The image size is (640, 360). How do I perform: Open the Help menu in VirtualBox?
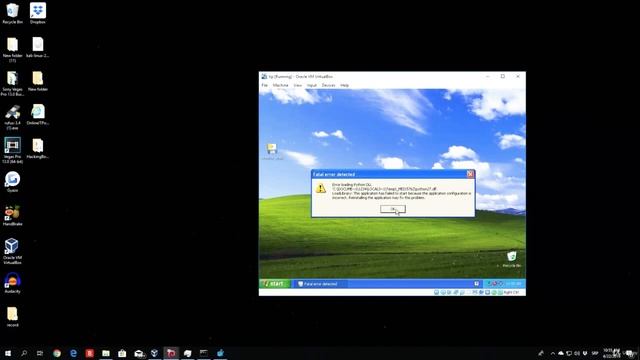pos(344,85)
